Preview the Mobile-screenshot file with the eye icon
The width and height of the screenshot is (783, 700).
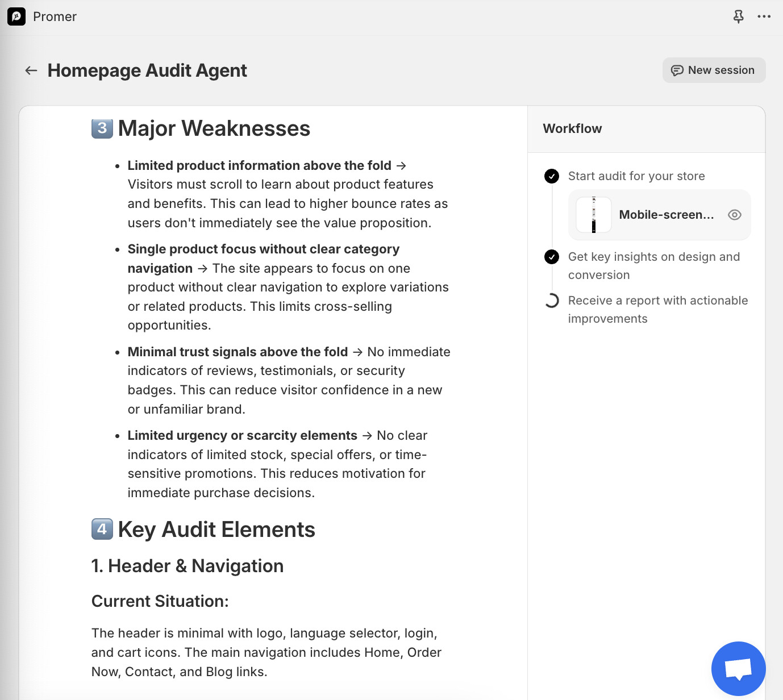[735, 215]
